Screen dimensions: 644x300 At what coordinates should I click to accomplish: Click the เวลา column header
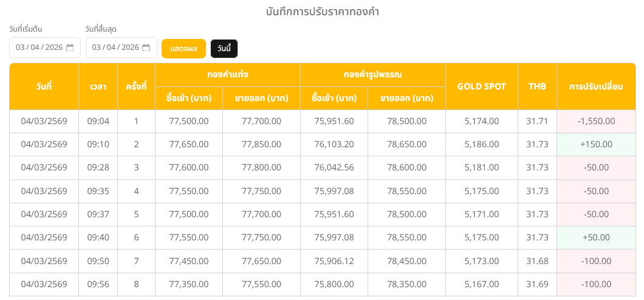[98, 86]
